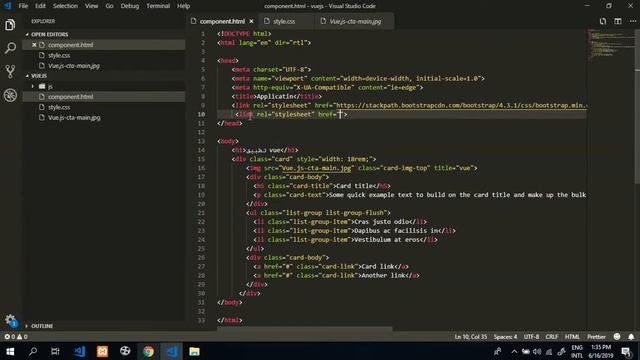Expand the js folder in explorer
This screenshot has height=360, width=640.
pos(33,87)
